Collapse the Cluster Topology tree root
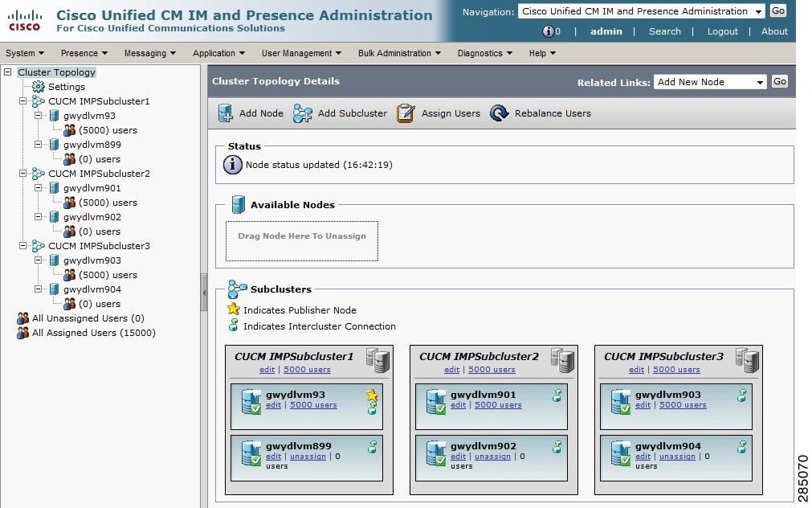The image size is (812, 508). pos(8,72)
